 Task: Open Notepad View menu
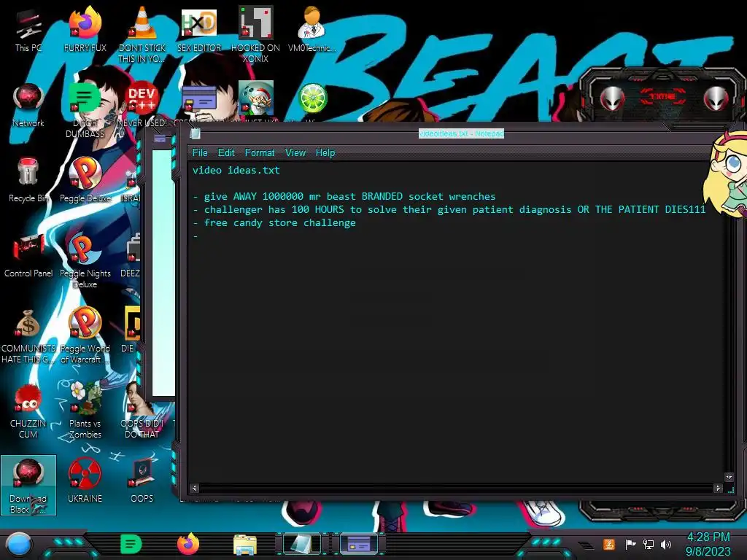[295, 153]
